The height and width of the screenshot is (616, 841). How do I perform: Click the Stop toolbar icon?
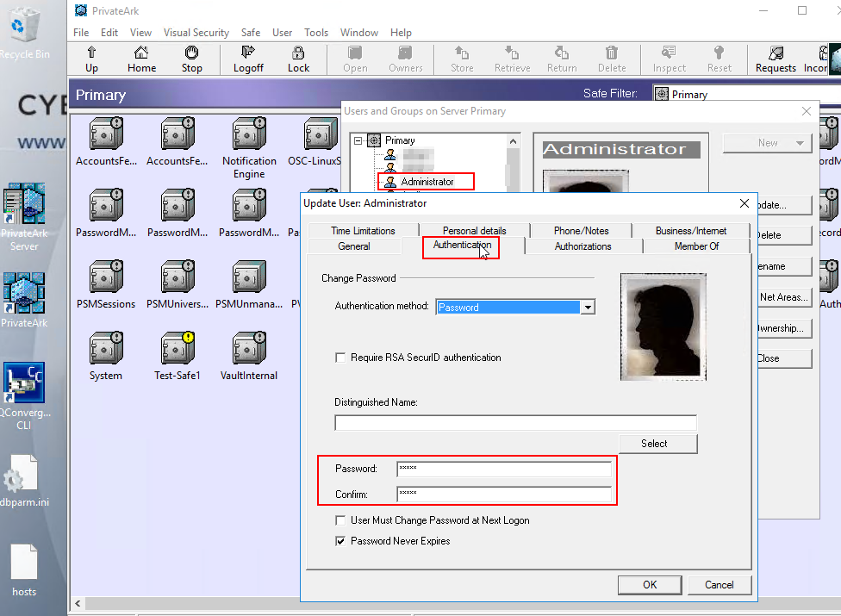tap(191, 59)
